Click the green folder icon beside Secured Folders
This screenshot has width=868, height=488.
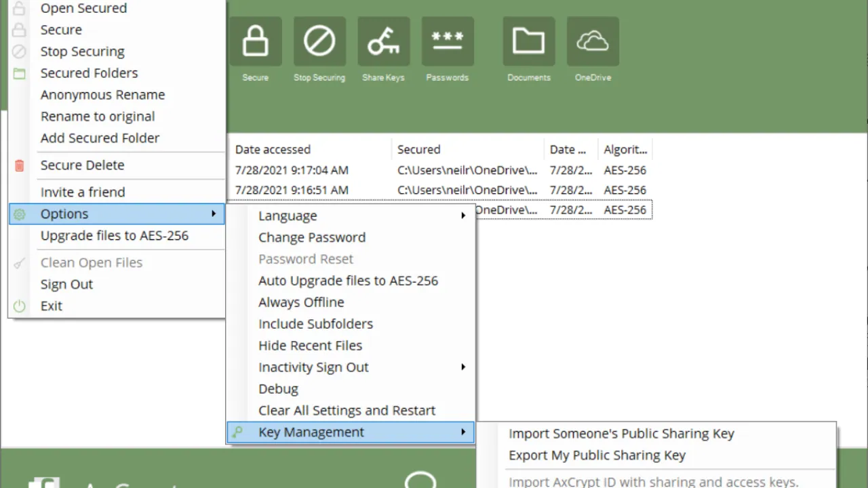19,73
